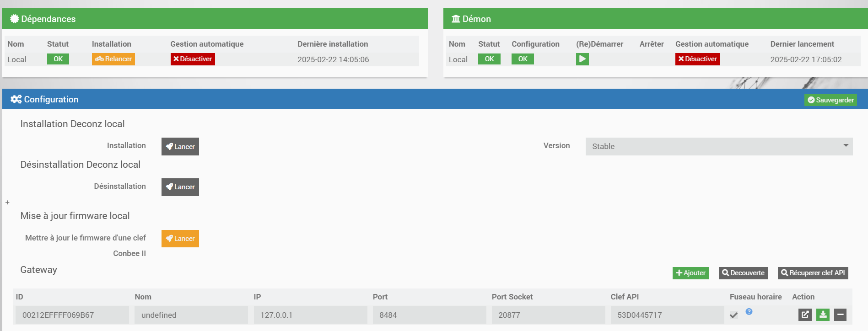
Task: Click the Installation Deconz local heading
Action: point(72,124)
